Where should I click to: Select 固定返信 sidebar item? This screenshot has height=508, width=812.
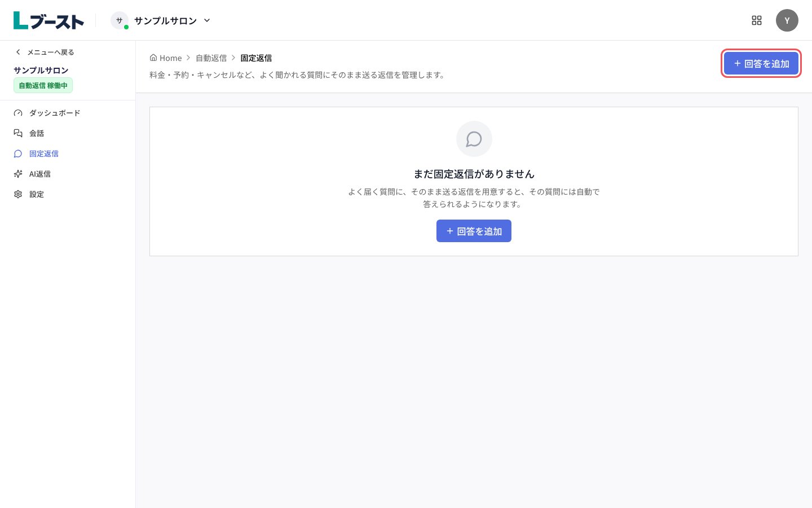68,154
